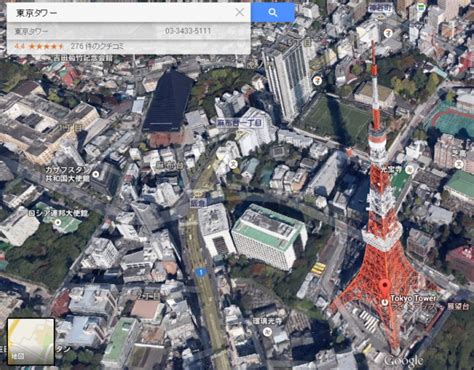Click the 飯倉 intersection label
474x370 pixels.
coord(198,202)
